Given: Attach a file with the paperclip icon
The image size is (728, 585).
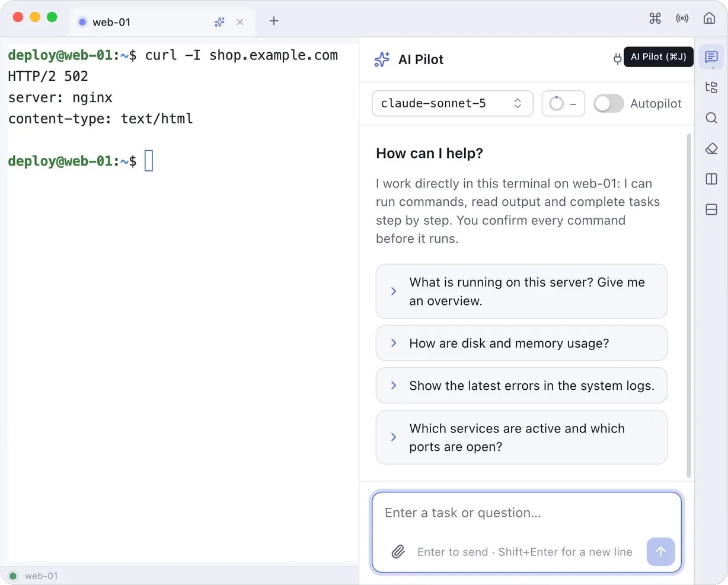Looking at the screenshot, I should (x=398, y=552).
